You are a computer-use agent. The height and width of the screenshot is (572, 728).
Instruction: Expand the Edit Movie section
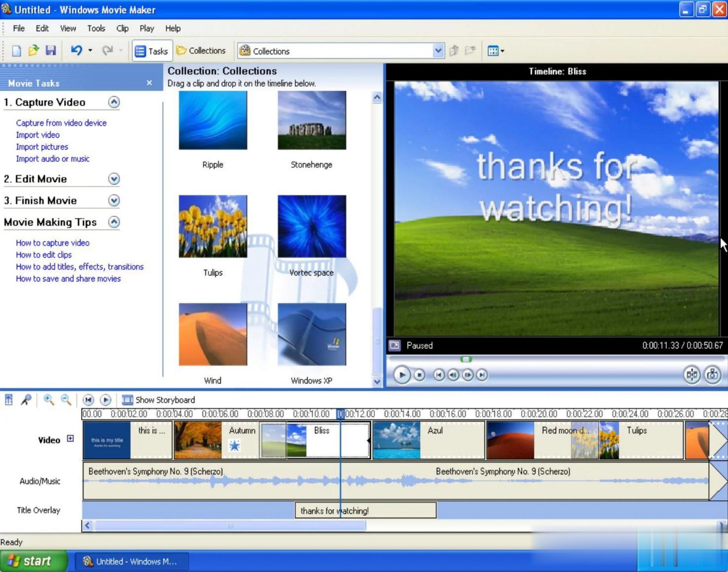point(114,179)
